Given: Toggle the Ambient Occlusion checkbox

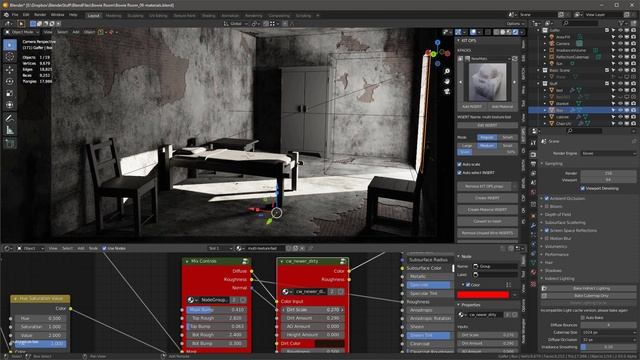Looking at the screenshot, I should point(547,198).
